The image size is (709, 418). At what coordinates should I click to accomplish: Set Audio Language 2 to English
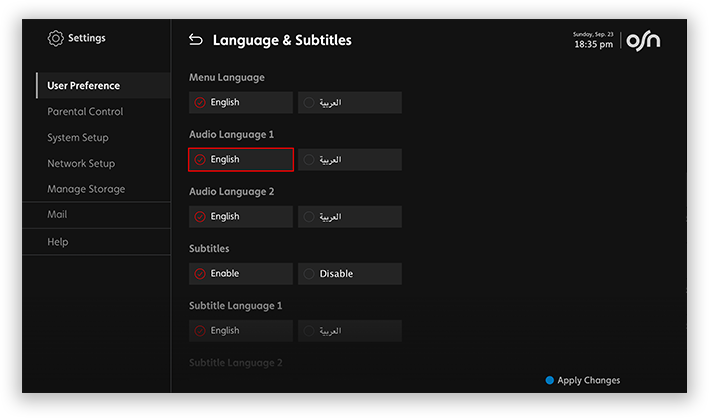point(240,216)
